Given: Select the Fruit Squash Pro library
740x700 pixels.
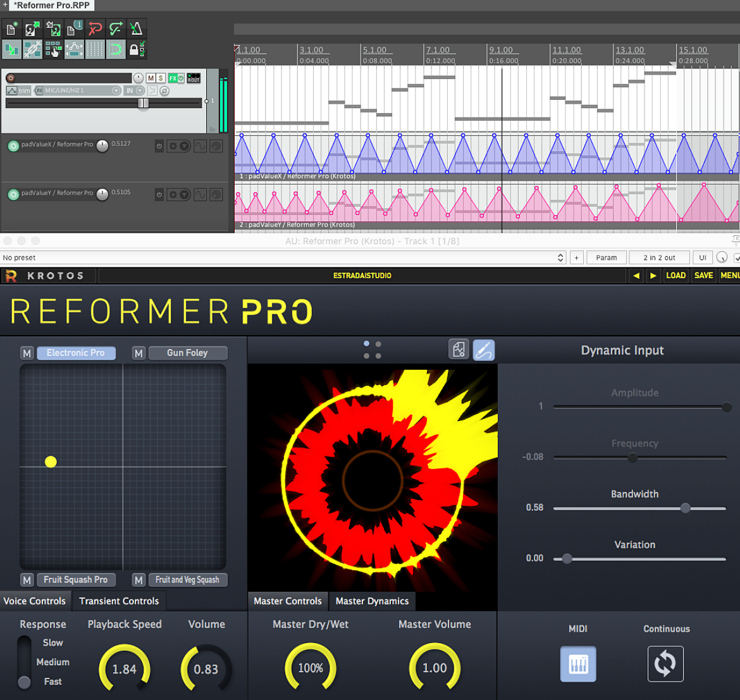Looking at the screenshot, I should [x=76, y=580].
